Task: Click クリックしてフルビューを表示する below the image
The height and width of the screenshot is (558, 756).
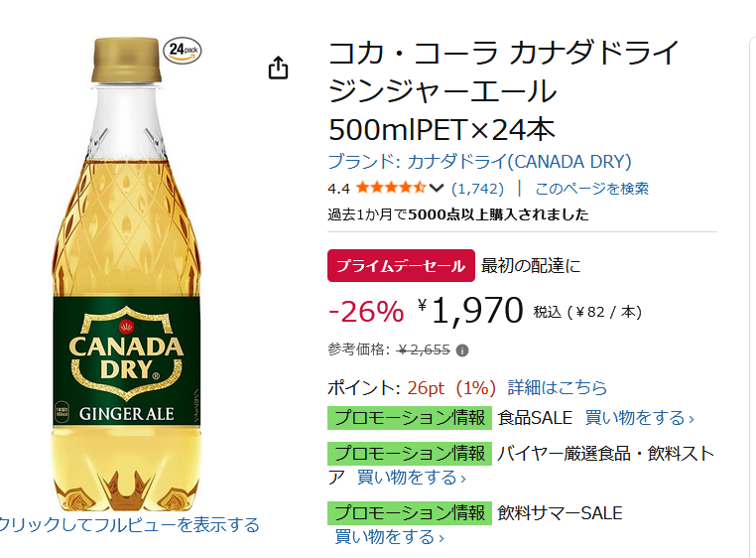Action: coord(129,524)
